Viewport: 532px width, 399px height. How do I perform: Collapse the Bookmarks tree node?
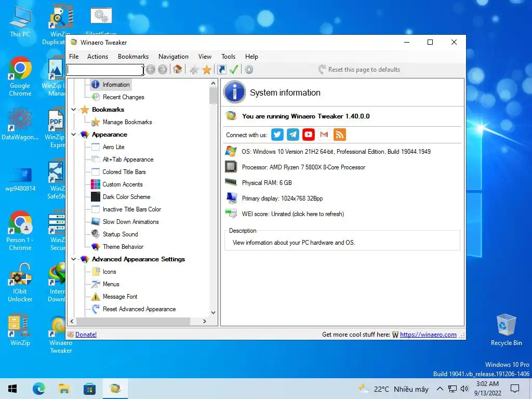pyautogui.click(x=74, y=110)
